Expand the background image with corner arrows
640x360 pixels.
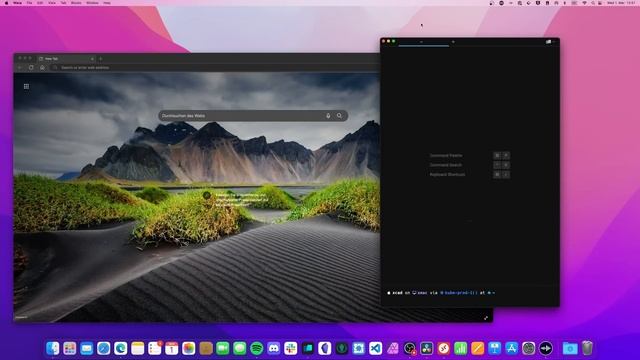tap(486, 318)
